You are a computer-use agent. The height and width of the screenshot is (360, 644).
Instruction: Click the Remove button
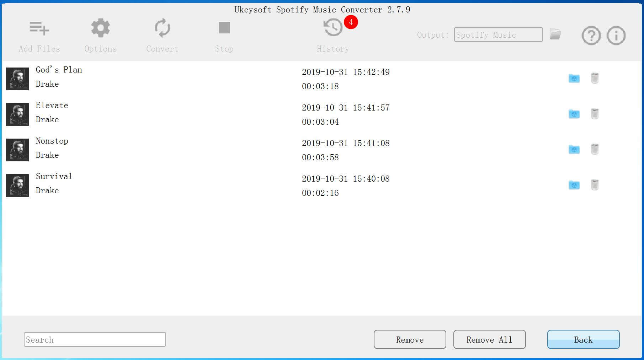click(x=410, y=339)
